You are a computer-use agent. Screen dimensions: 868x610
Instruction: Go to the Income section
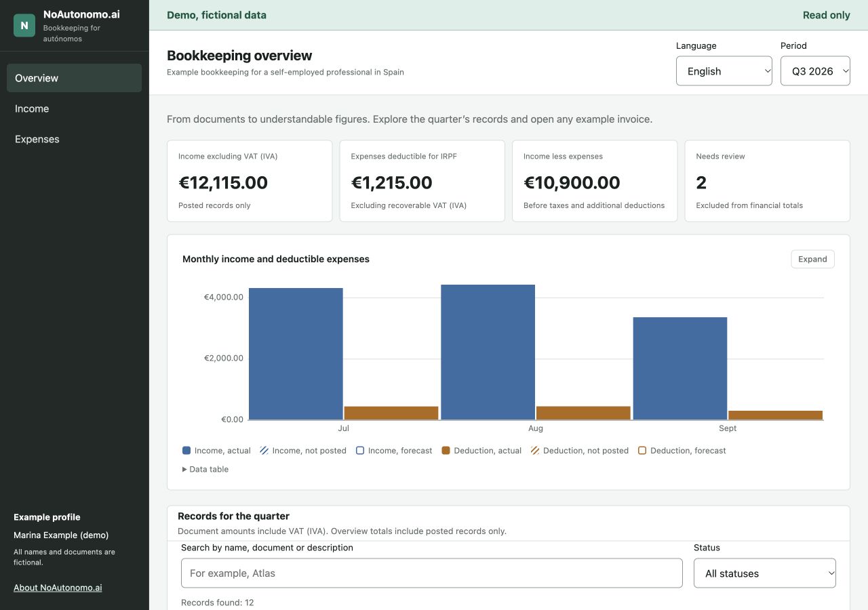(x=74, y=108)
